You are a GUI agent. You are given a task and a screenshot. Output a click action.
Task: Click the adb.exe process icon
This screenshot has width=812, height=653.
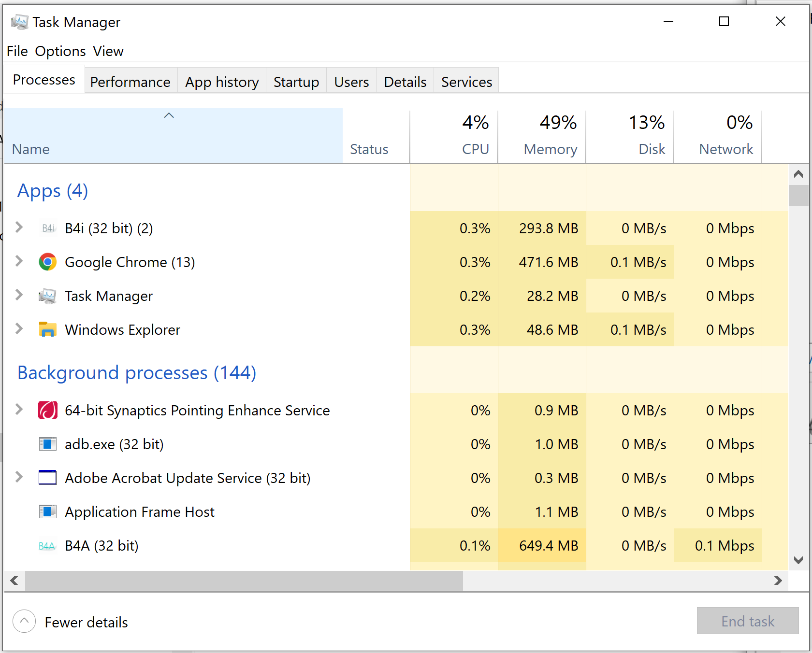[x=47, y=444]
